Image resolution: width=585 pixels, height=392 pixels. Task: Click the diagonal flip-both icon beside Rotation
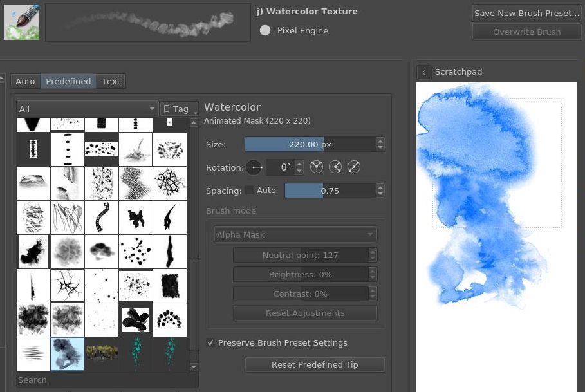353,167
